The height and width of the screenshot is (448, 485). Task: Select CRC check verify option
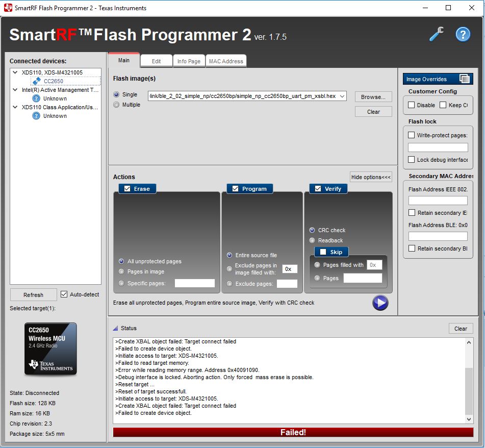(x=312, y=230)
